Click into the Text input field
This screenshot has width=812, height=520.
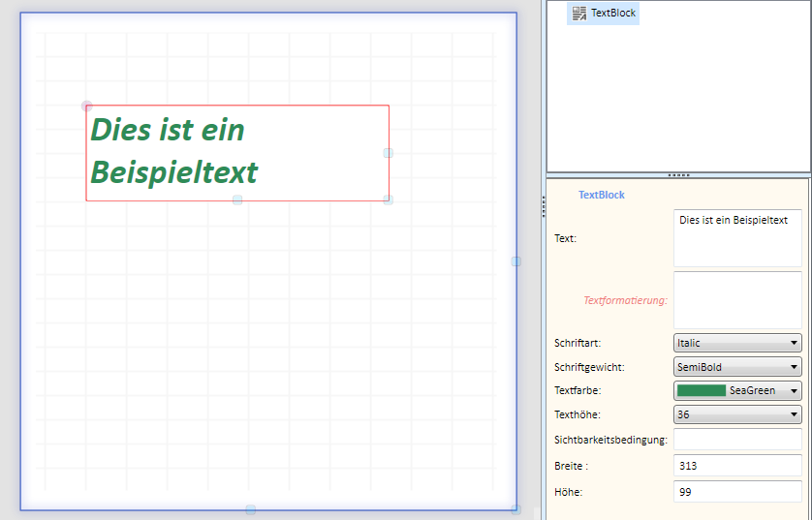tap(737, 238)
